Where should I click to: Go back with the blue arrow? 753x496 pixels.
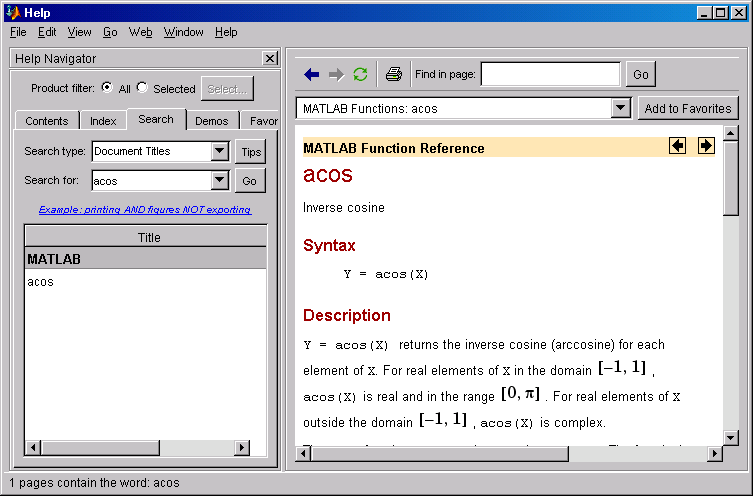pos(312,74)
